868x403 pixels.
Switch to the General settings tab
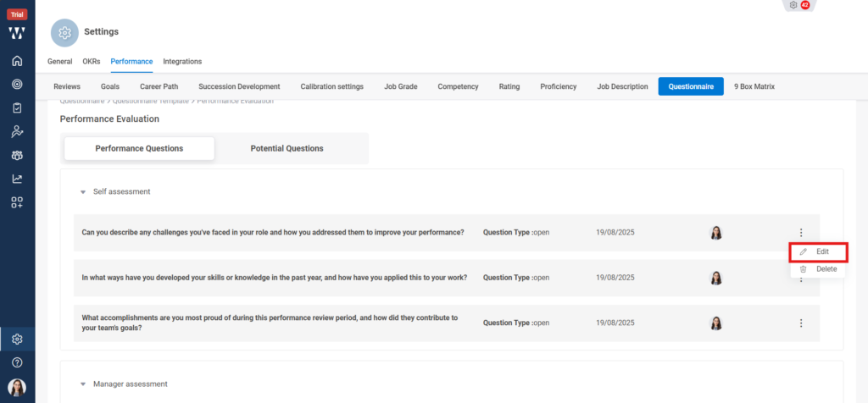[60, 61]
